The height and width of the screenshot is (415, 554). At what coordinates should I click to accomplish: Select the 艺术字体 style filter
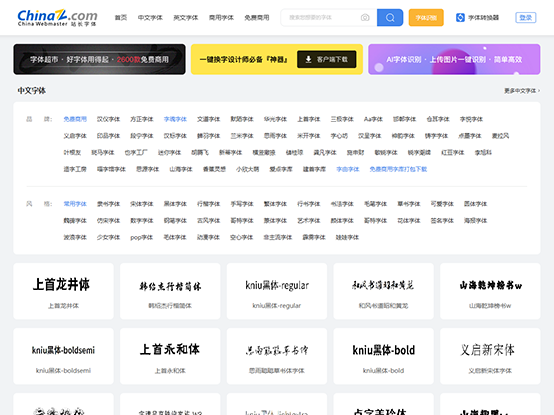coord(308,221)
